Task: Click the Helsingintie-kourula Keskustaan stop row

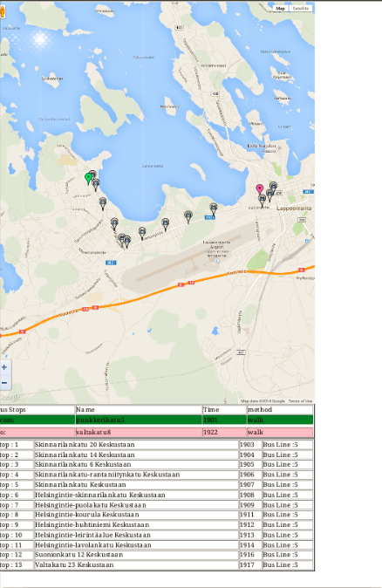Action: click(157, 515)
